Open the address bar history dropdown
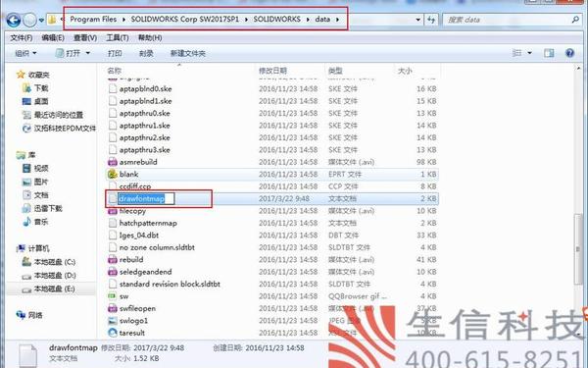The width and height of the screenshot is (588, 368). [x=417, y=20]
